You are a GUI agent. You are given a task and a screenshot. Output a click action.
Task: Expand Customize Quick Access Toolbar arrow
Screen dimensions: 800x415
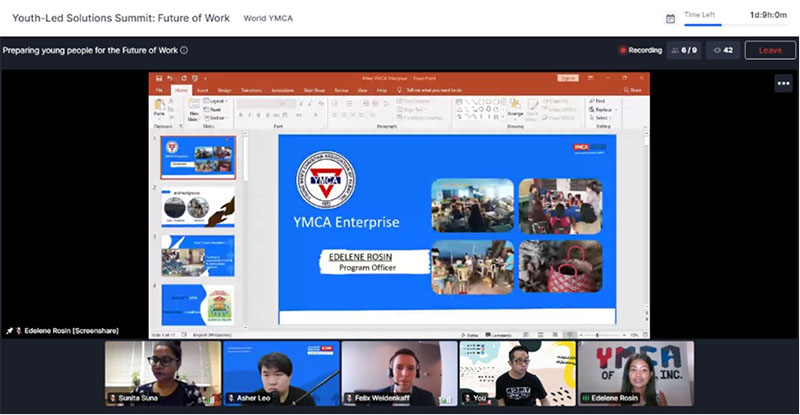[x=205, y=79]
